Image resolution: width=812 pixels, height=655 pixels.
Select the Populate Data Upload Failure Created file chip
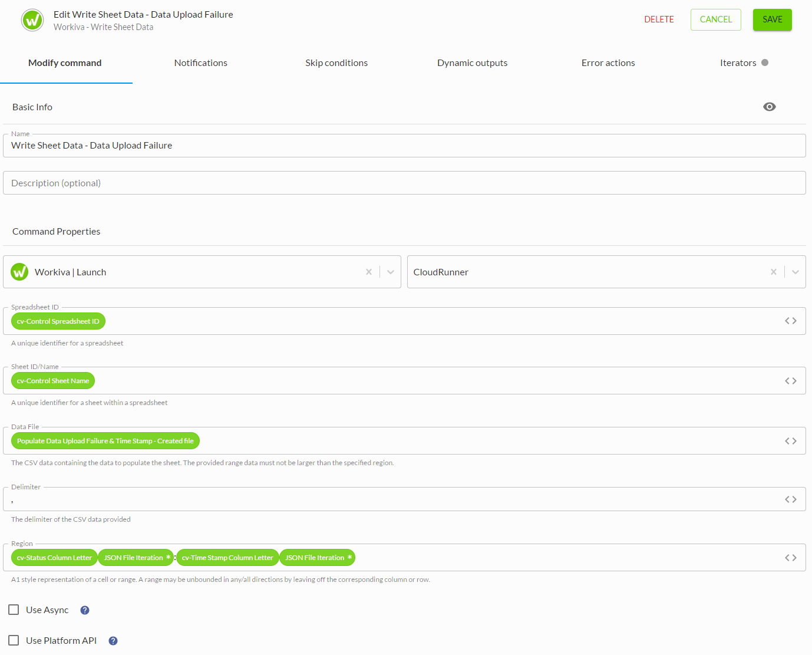tap(105, 441)
